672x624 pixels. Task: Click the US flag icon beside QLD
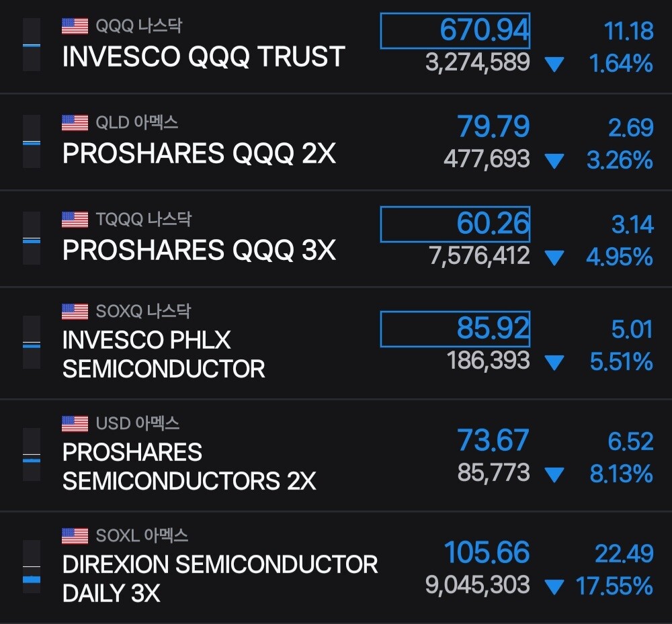click(x=75, y=123)
